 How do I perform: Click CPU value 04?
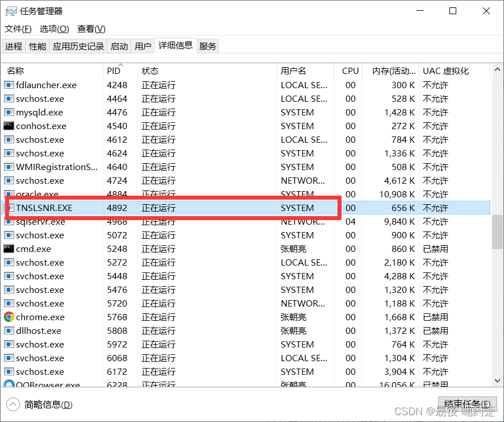(x=351, y=221)
